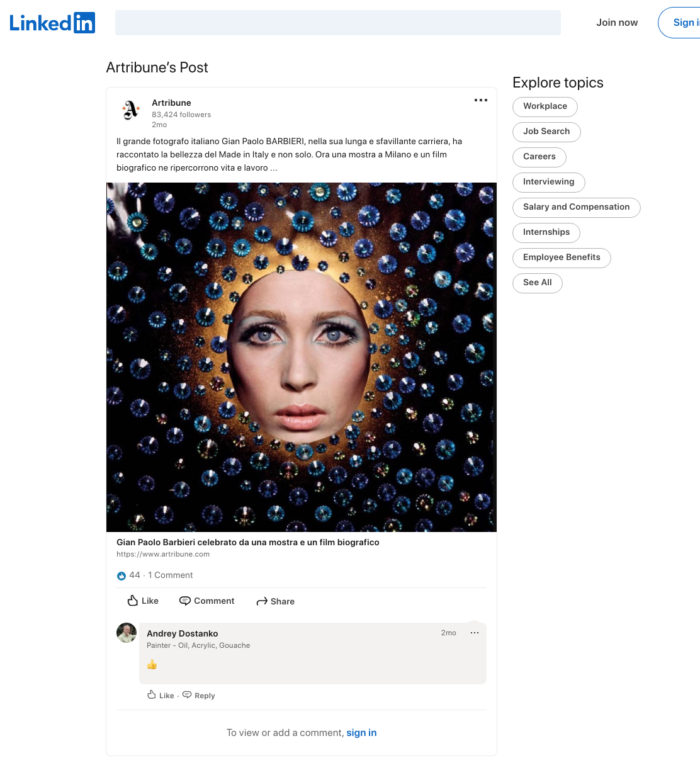Click See All topics
Screen dimensions: 700x770
[538, 283]
